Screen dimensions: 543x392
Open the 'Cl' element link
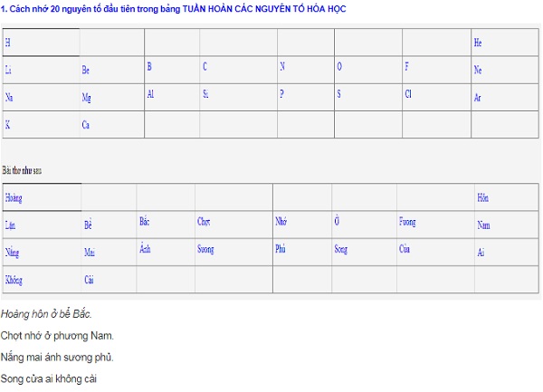tap(408, 93)
